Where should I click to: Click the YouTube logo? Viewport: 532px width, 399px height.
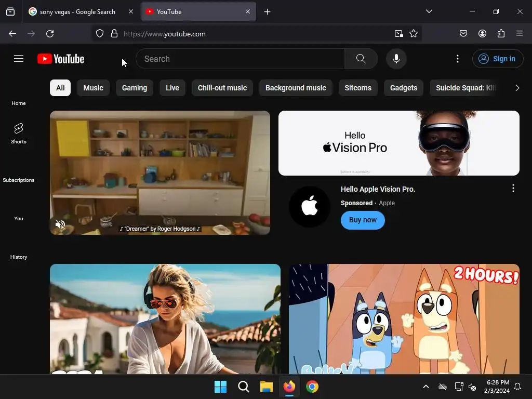coord(61,59)
